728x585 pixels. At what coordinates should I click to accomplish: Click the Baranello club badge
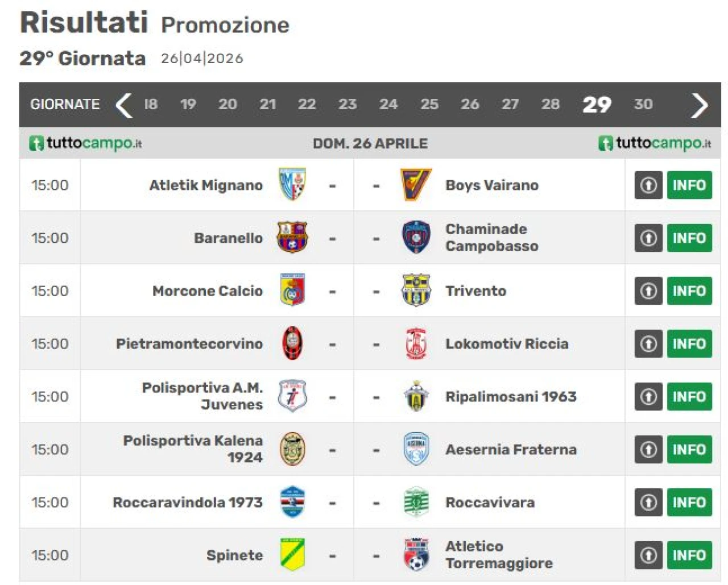coord(292,238)
